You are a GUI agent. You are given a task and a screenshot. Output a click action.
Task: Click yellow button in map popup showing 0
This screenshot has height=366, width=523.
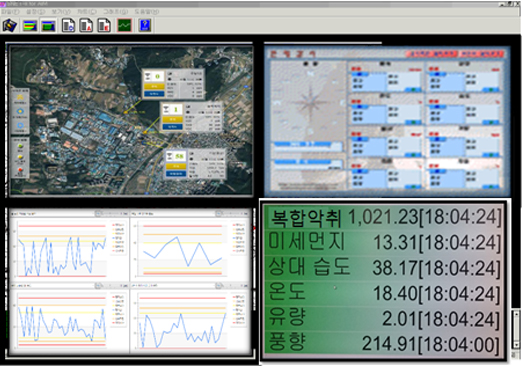point(154,86)
